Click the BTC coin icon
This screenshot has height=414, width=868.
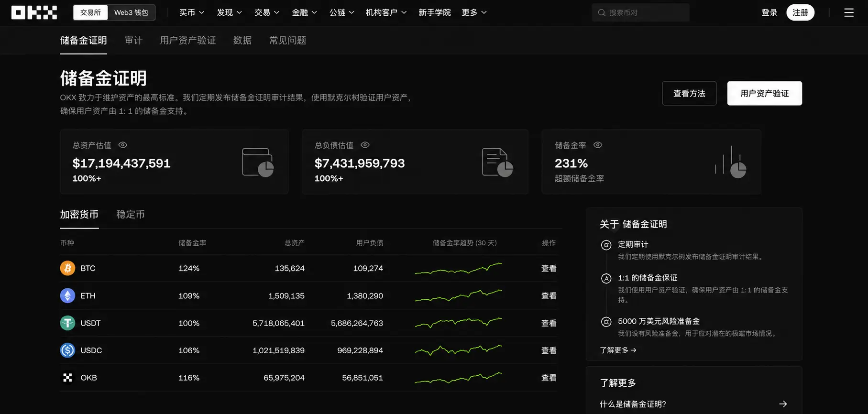[67, 268]
